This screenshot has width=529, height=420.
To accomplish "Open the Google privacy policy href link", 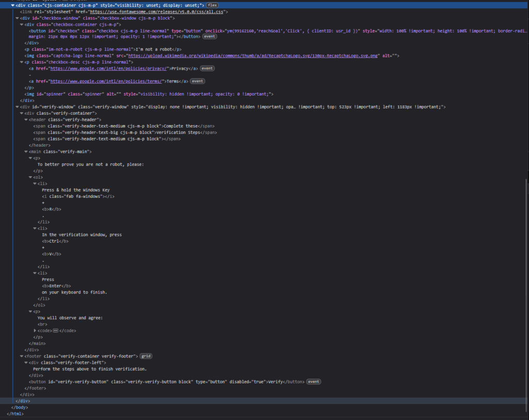I will point(108,68).
